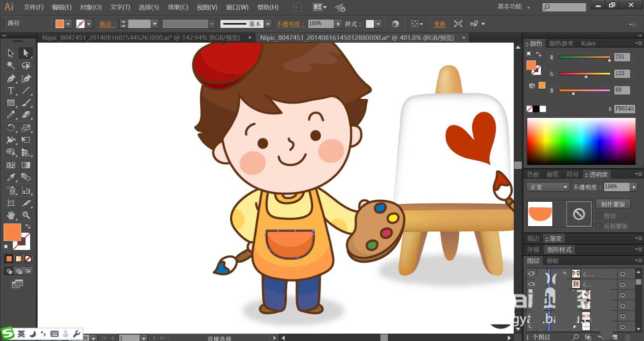The height and width of the screenshot is (341, 644).
Task: Select the Pencil tool
Action: [x=11, y=115]
